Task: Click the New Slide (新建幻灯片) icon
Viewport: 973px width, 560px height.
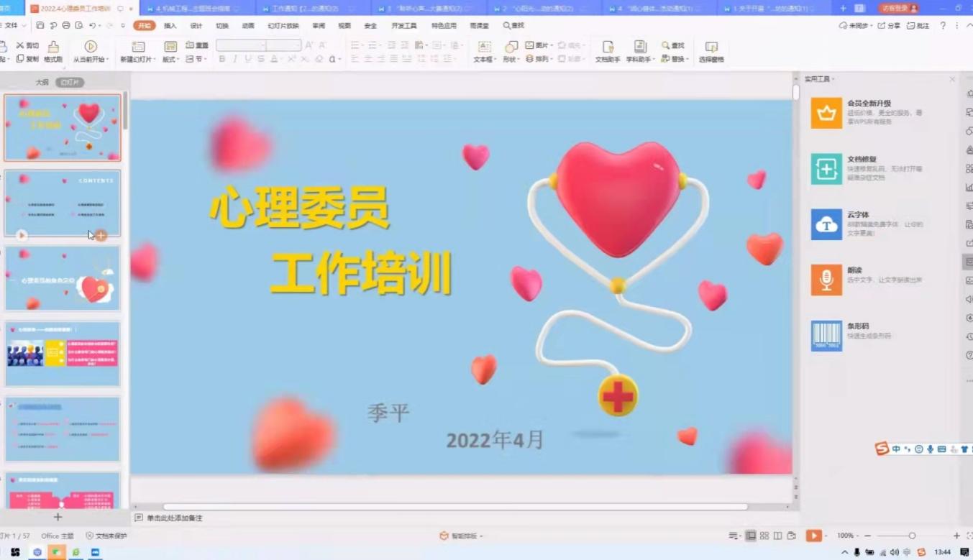Action: (138, 47)
